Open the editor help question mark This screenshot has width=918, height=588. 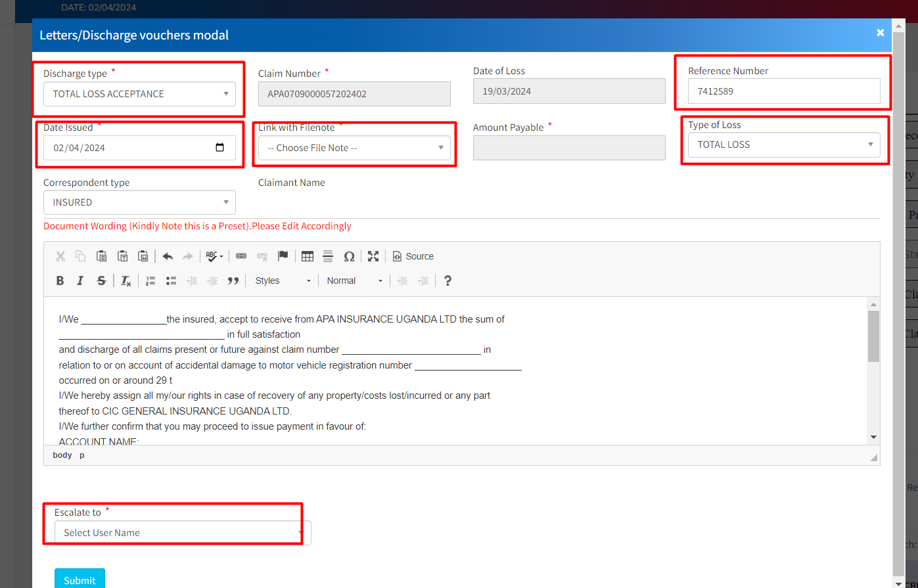tap(448, 281)
